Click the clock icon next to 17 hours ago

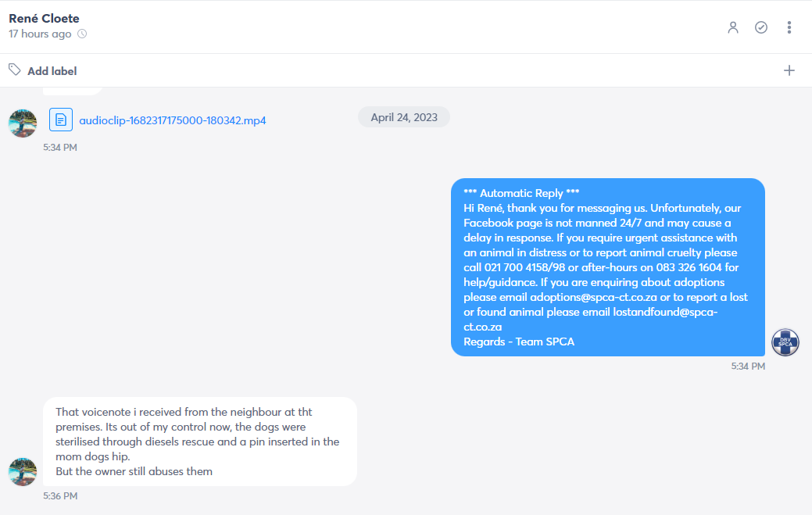tap(82, 34)
